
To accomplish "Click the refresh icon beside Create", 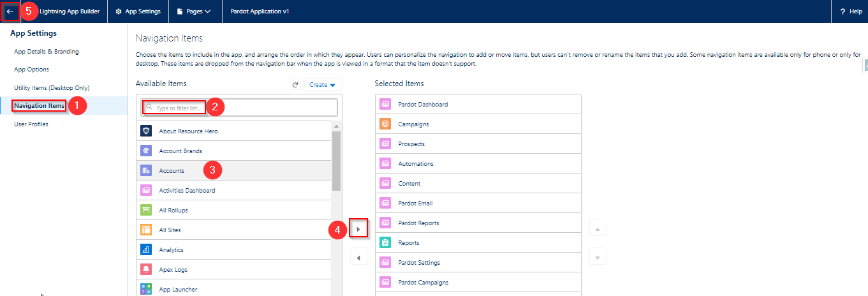I will (295, 85).
